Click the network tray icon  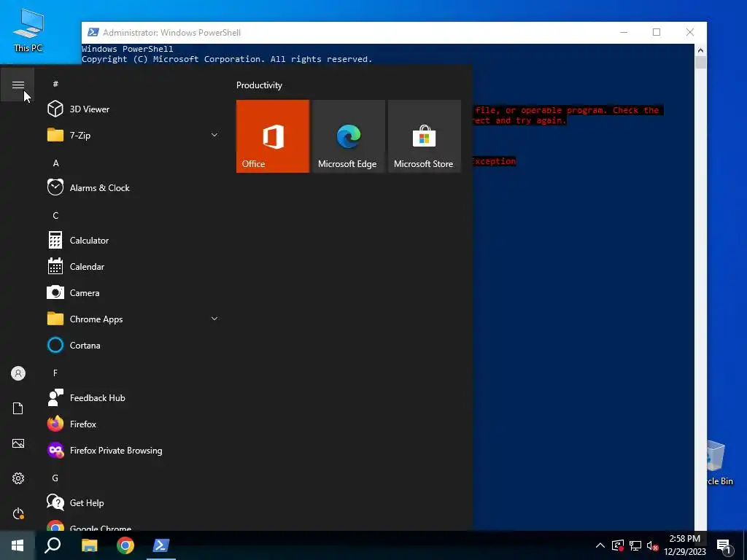pyautogui.click(x=635, y=545)
